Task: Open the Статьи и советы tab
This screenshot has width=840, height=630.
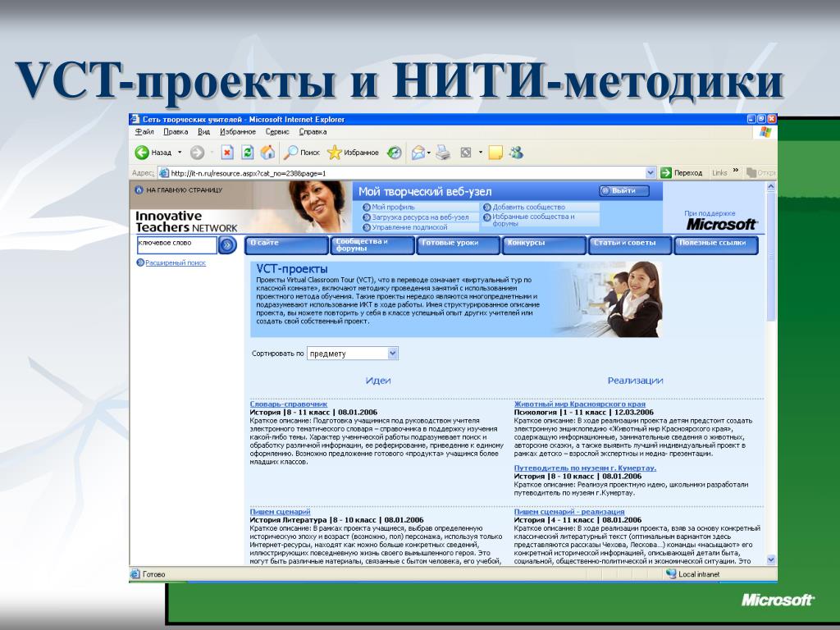Action: point(629,245)
